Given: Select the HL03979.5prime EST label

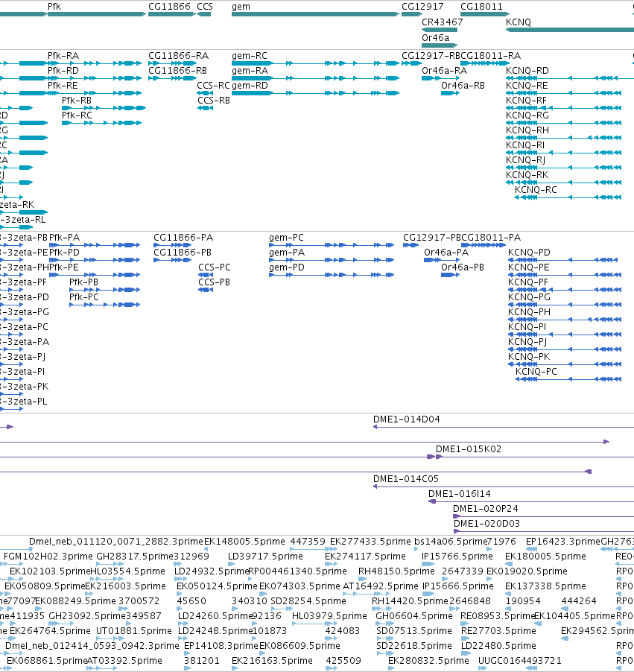Looking at the screenshot, I should click(329, 616).
